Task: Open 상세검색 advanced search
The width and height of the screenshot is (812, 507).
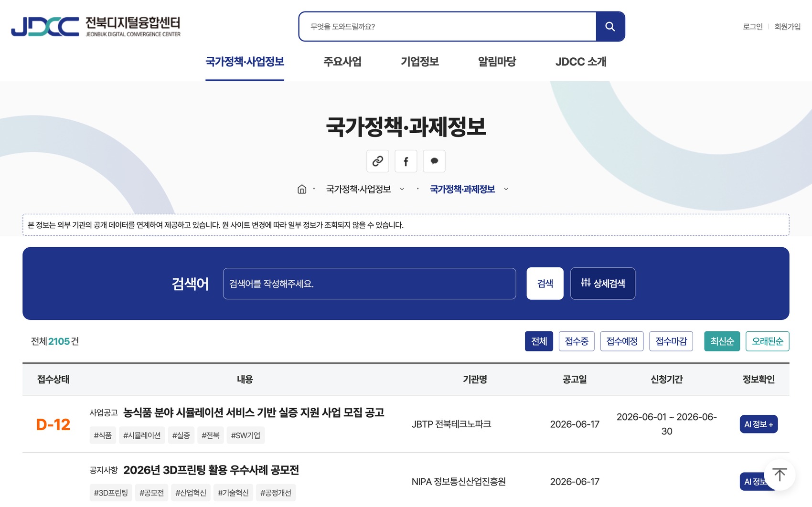Action: 603,284
